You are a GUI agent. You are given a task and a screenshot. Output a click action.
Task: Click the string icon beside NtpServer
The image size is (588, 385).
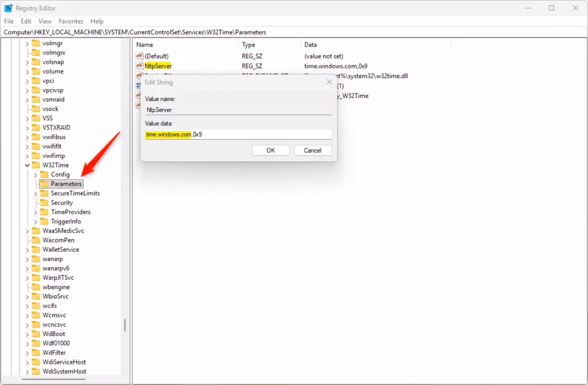[139, 66]
